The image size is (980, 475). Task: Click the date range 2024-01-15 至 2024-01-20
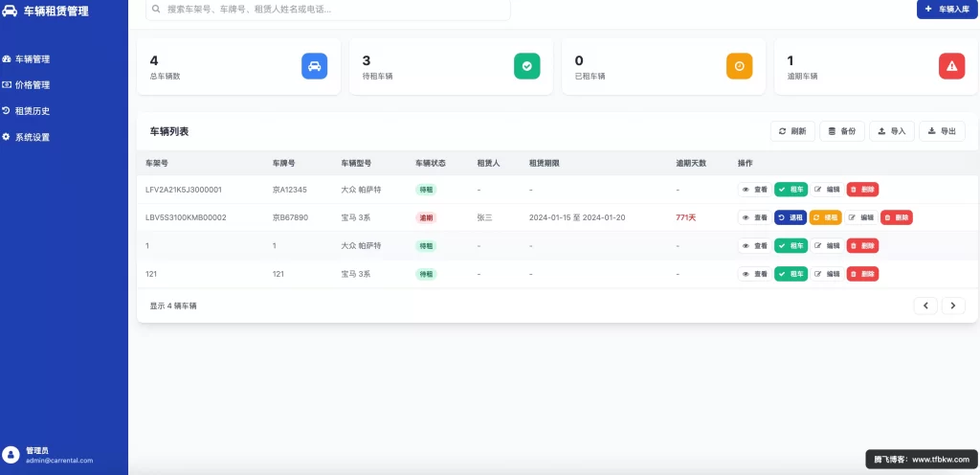(577, 217)
